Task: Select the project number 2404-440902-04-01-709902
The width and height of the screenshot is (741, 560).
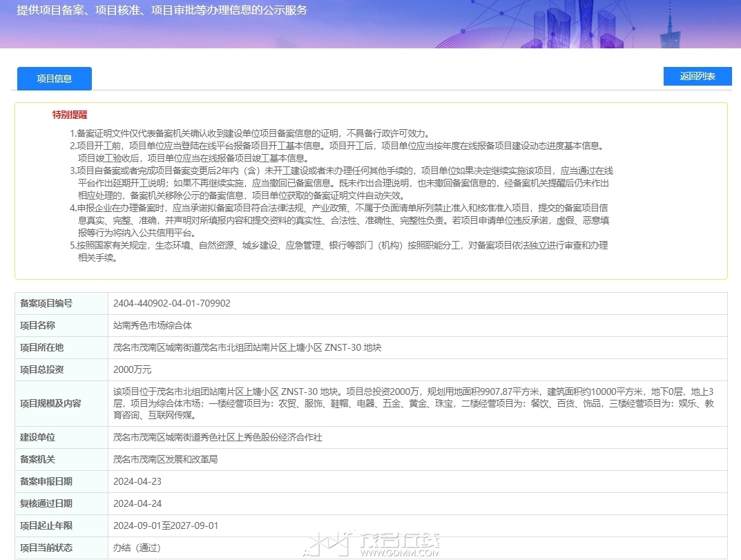Action: point(171,303)
